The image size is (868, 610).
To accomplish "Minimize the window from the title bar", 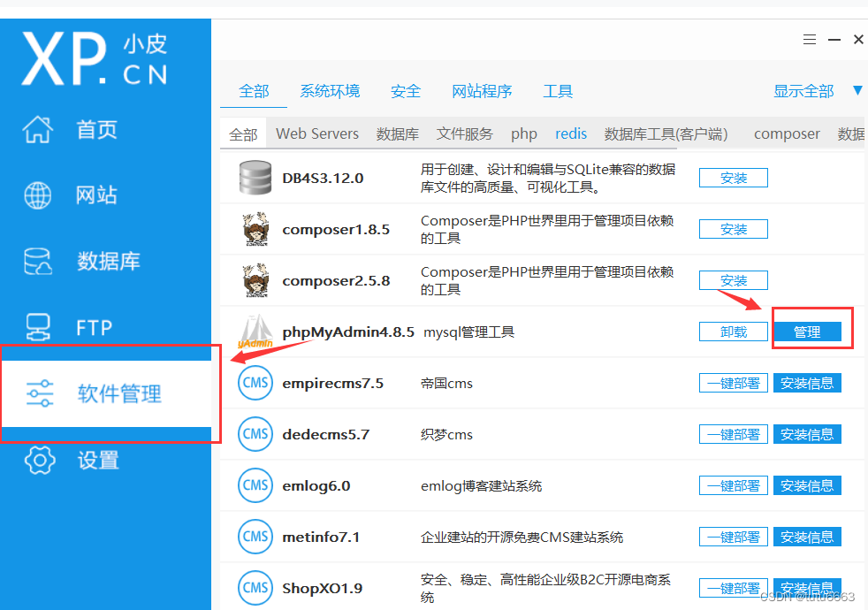I will 834,39.
